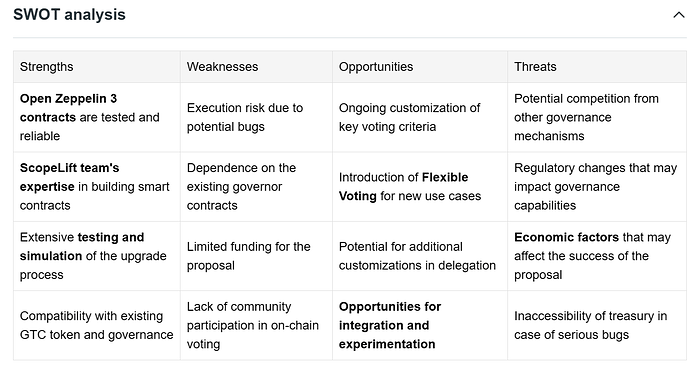
Task: Click Dependence on existing governor contracts cell
Action: (256, 187)
